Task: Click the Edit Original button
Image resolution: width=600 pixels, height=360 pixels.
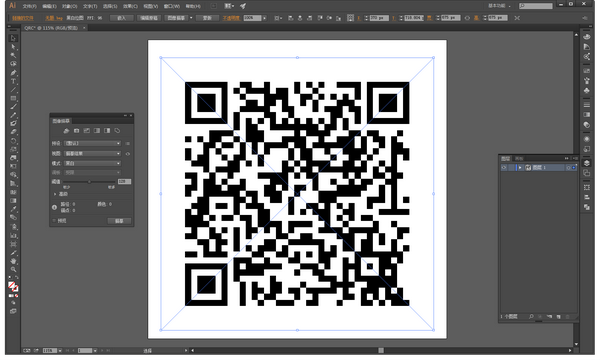Action: point(149,18)
